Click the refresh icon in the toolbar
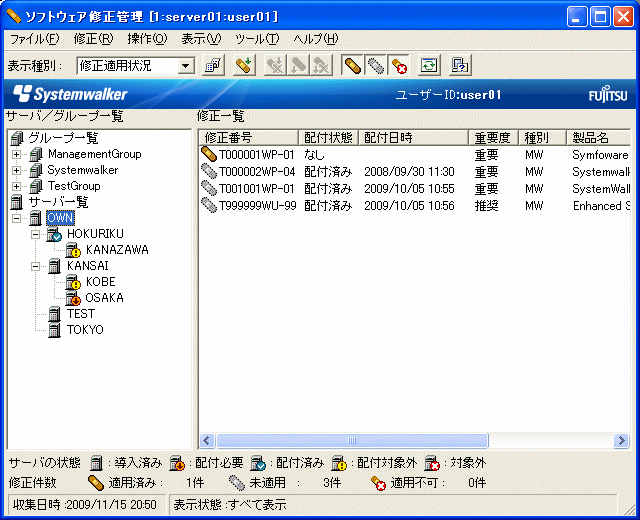Image resolution: width=640 pixels, height=520 pixels. (429, 65)
